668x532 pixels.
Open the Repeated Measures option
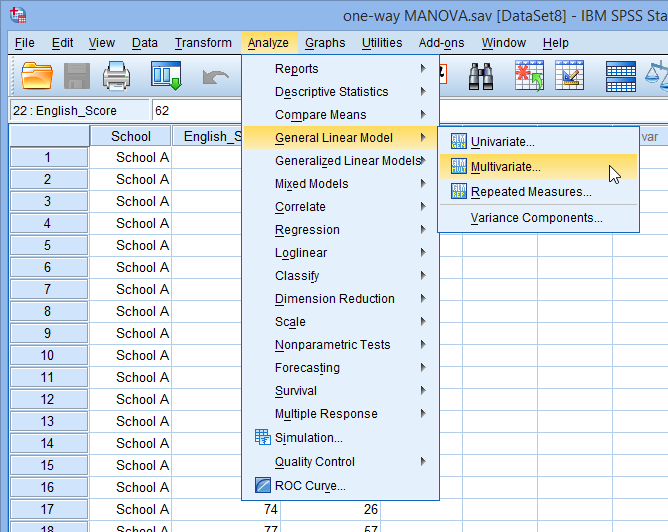531,192
